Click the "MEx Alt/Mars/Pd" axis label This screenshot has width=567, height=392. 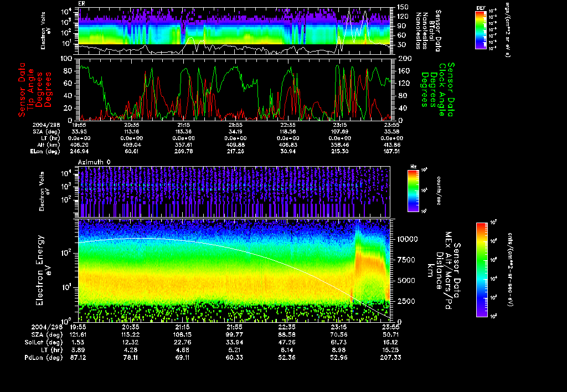[x=448, y=271]
